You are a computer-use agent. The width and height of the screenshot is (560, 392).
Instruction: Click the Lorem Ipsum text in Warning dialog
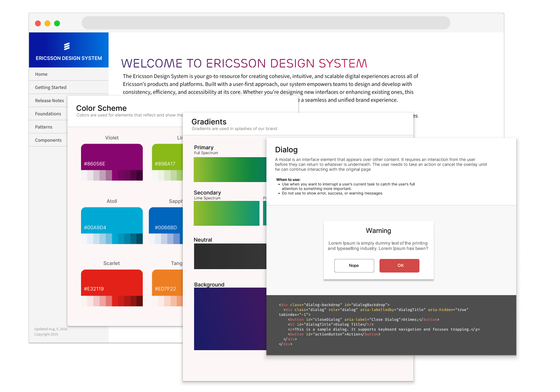(378, 246)
